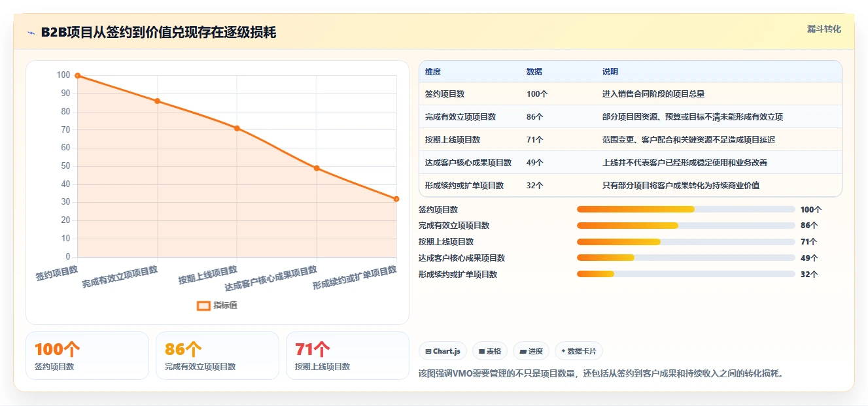Click description 只有部分项目将客户成果转化为持续商业价值

(x=681, y=186)
